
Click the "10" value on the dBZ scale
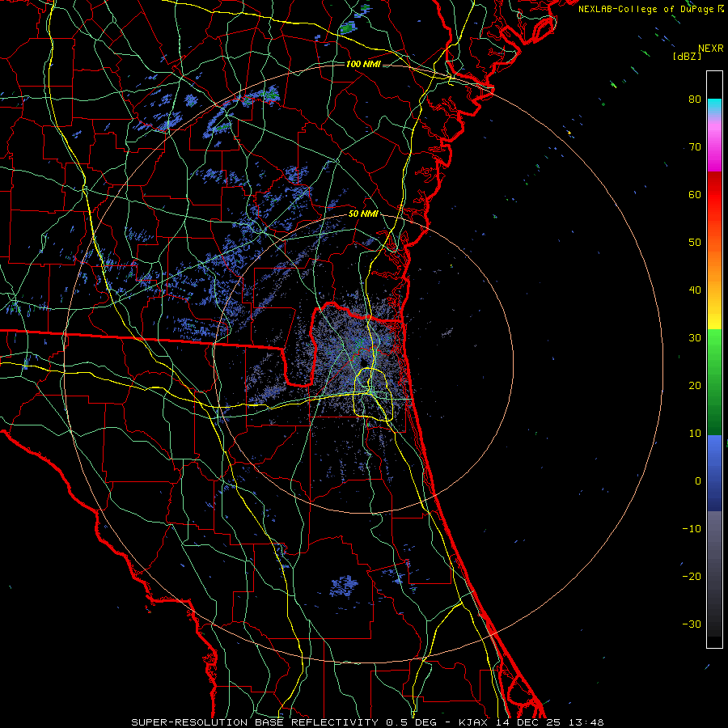pos(695,434)
